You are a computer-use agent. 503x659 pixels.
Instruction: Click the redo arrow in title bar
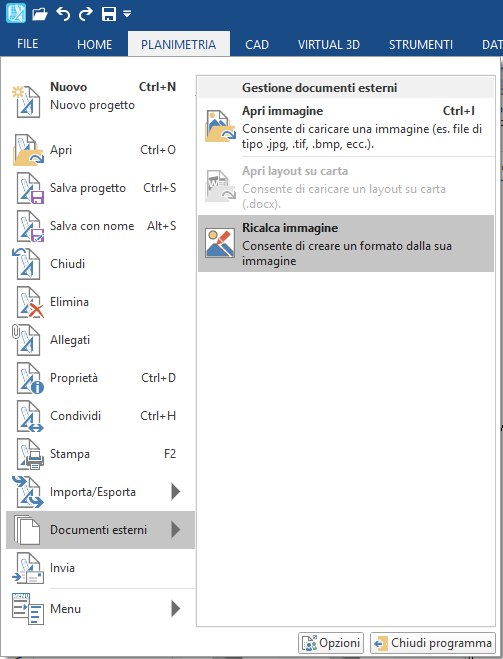point(86,14)
